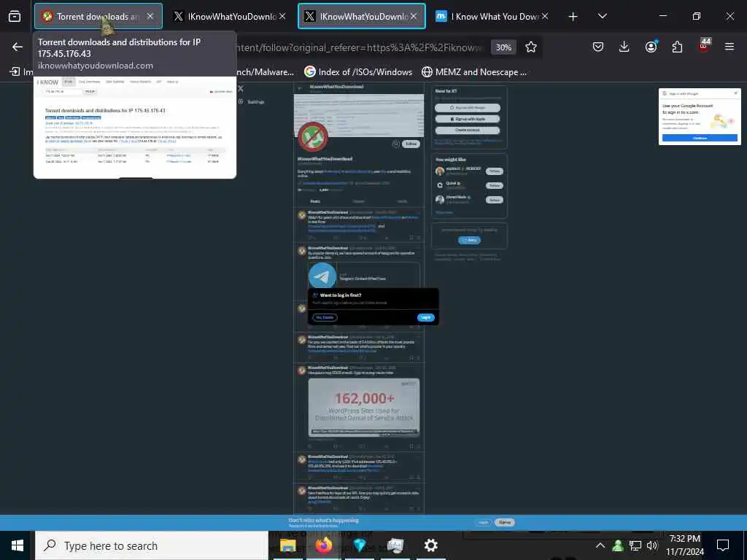Click blue button below You might like

click(x=469, y=240)
